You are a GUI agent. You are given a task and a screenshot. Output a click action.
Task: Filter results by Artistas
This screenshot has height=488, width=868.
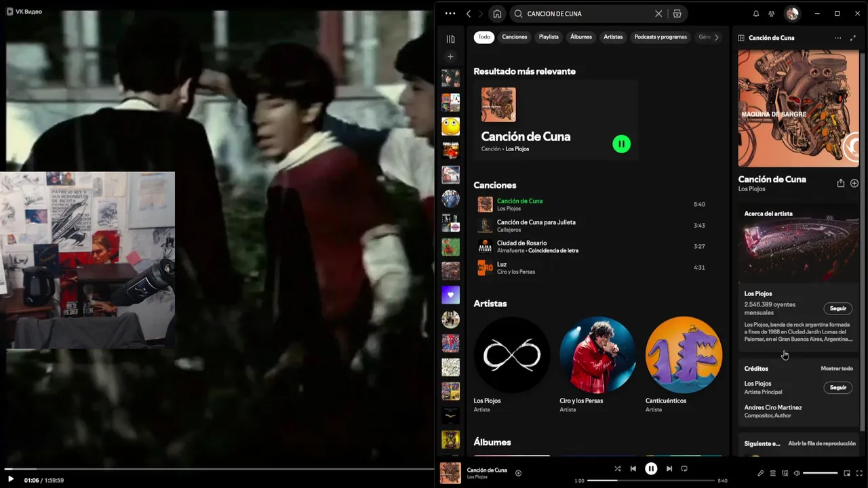point(613,37)
